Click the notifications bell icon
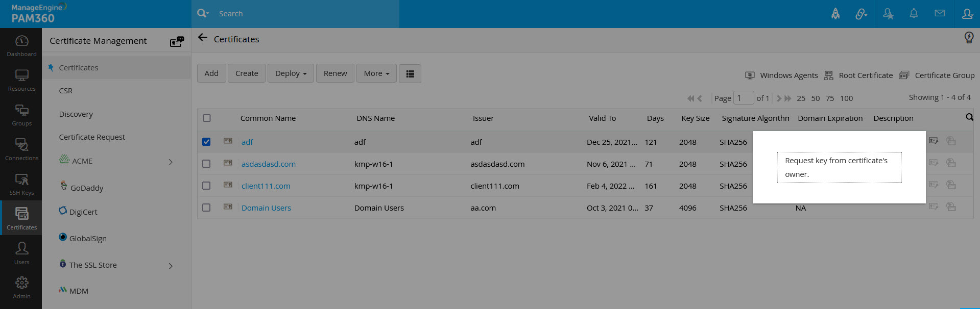 coord(914,14)
